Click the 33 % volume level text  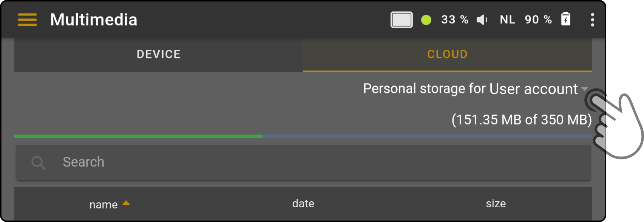[455, 20]
